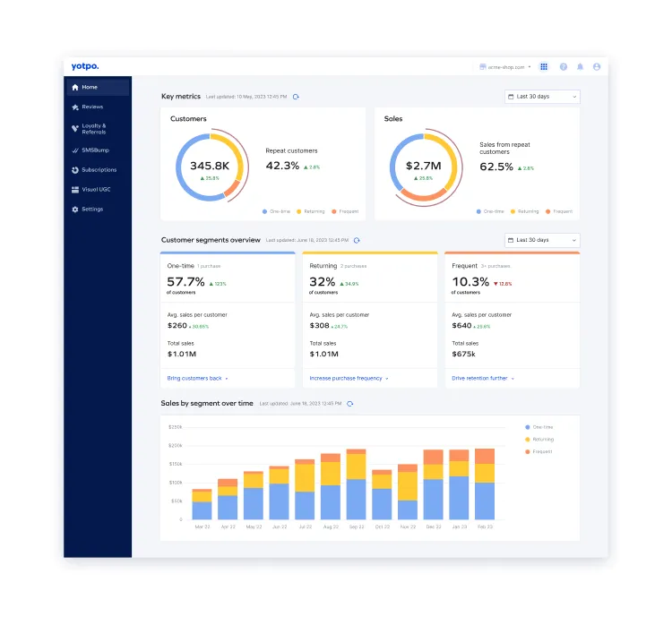The image size is (672, 625).
Task: Open the acme-shop.com store switcher
Action: click(x=505, y=67)
